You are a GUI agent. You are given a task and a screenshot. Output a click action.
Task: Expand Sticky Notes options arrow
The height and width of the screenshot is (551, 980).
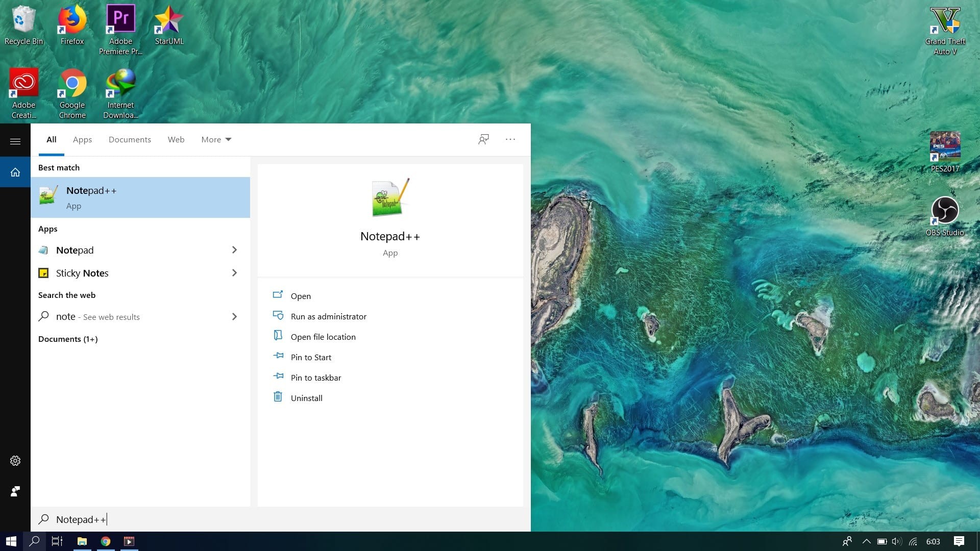[x=234, y=273]
